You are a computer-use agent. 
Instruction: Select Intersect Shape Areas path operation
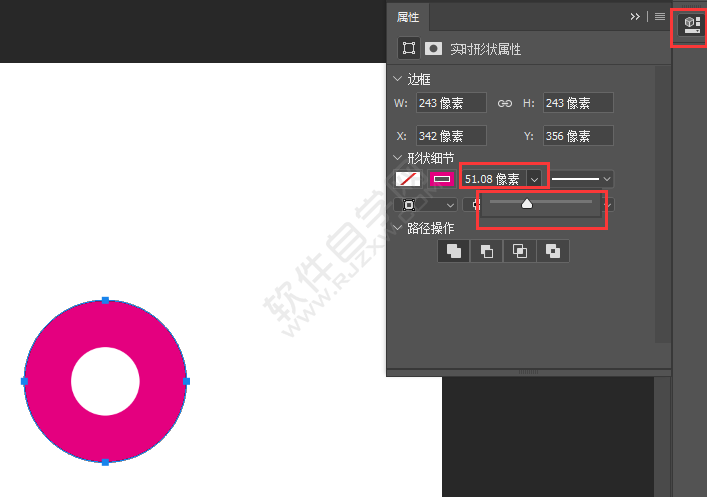tap(520, 251)
